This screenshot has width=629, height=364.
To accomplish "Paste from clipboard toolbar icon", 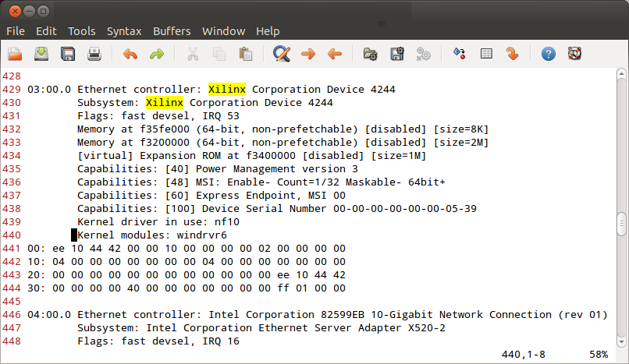I will [x=246, y=54].
